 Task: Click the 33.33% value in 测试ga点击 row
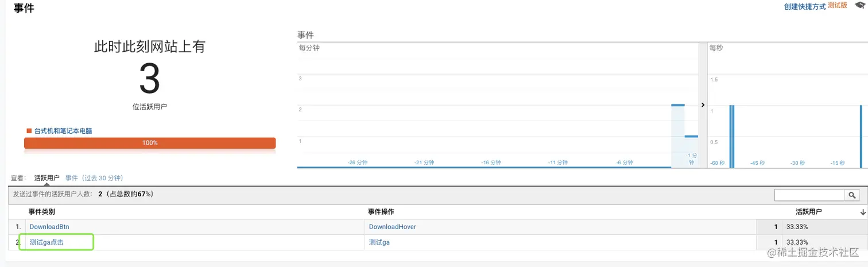click(x=797, y=242)
